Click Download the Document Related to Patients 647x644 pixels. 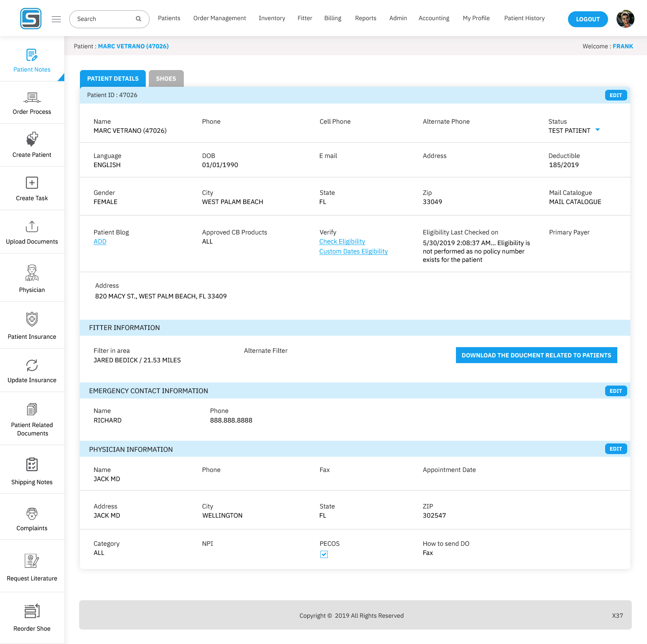tap(536, 355)
